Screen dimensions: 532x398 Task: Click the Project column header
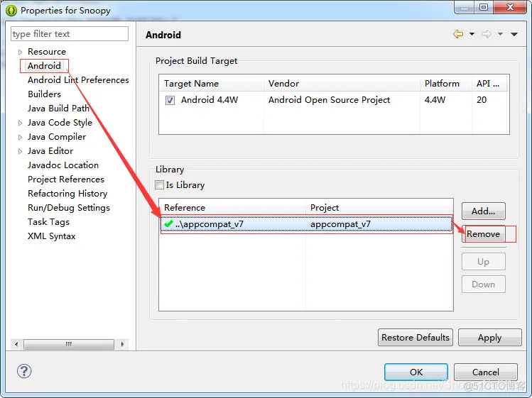click(379, 207)
